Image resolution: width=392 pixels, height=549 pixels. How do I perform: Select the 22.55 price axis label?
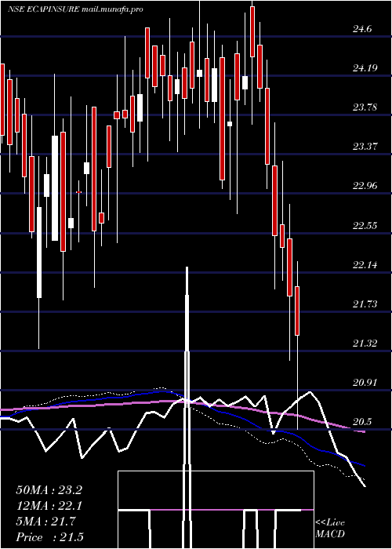click(x=365, y=226)
